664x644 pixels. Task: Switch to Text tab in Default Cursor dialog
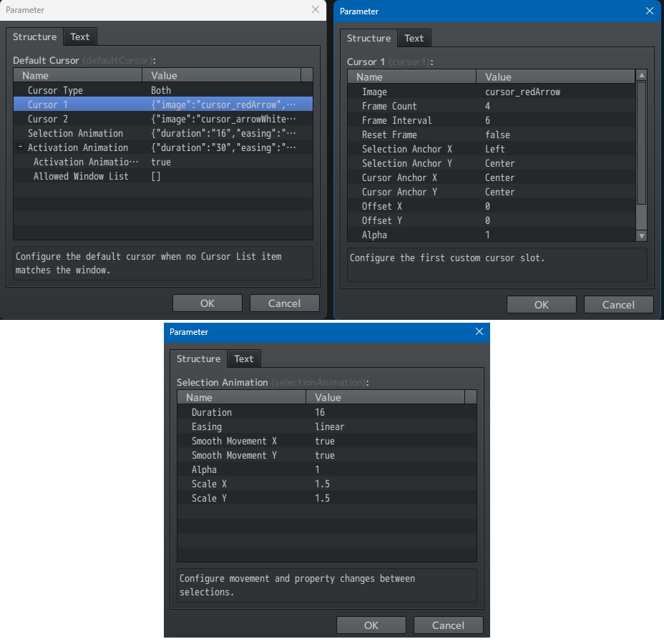click(x=80, y=36)
